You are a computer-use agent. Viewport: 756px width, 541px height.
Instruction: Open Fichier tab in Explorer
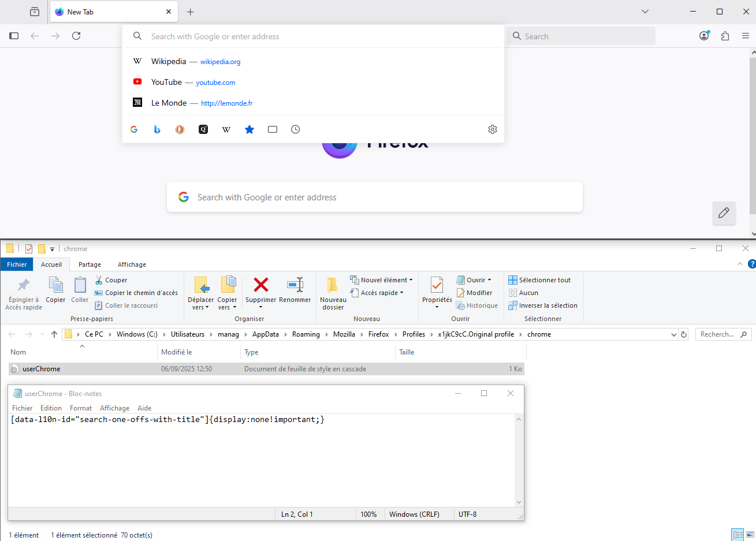tap(17, 264)
